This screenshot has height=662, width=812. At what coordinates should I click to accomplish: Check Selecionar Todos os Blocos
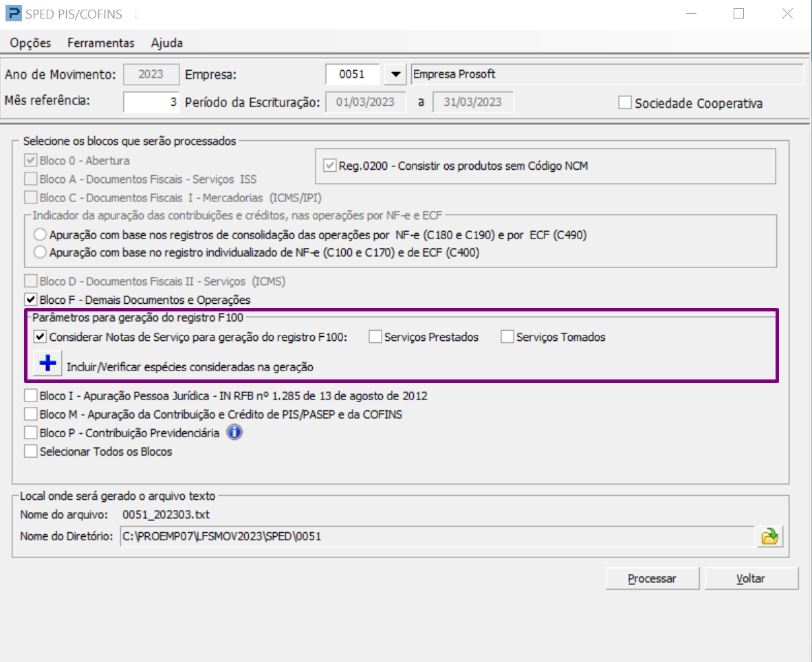click(30, 452)
